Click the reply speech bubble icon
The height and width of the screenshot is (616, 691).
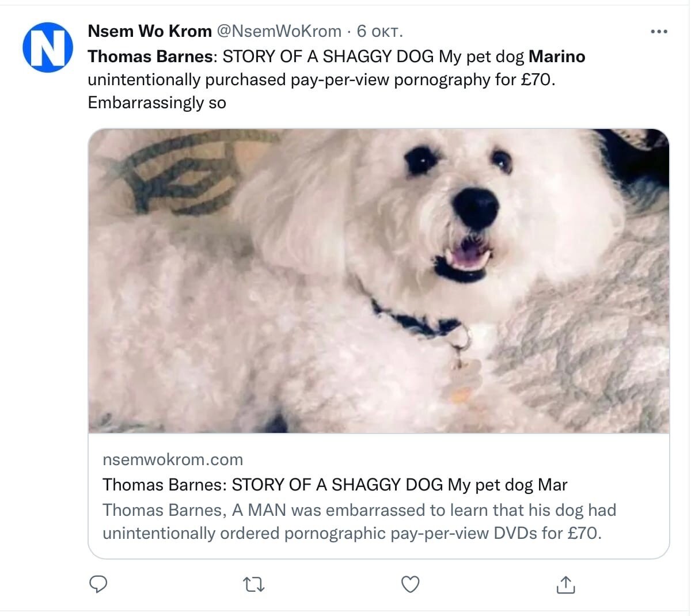(x=98, y=584)
